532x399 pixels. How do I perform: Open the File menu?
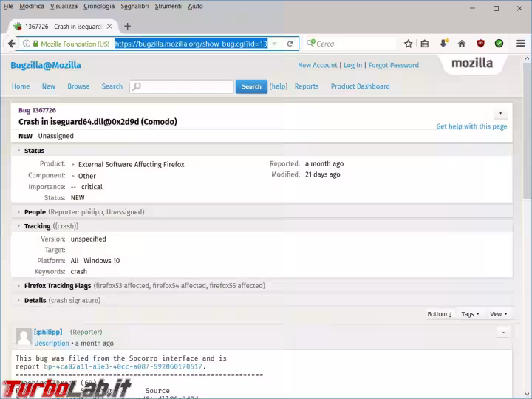point(8,6)
